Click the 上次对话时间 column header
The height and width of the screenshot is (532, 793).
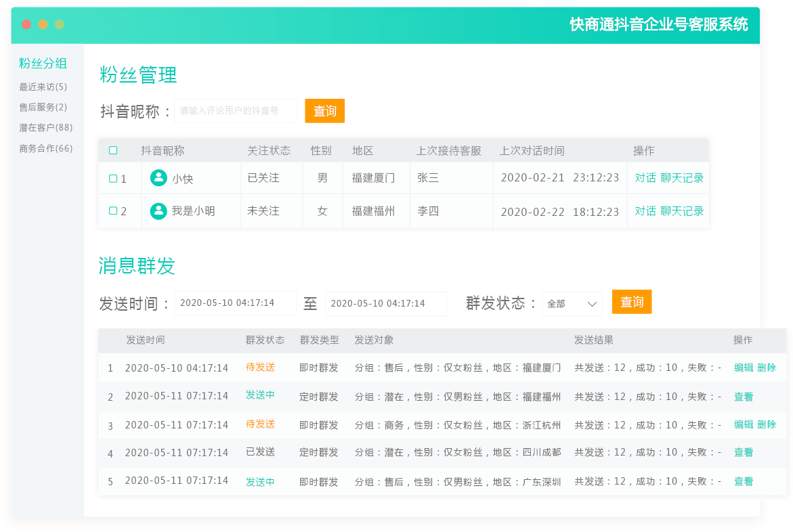(x=532, y=151)
